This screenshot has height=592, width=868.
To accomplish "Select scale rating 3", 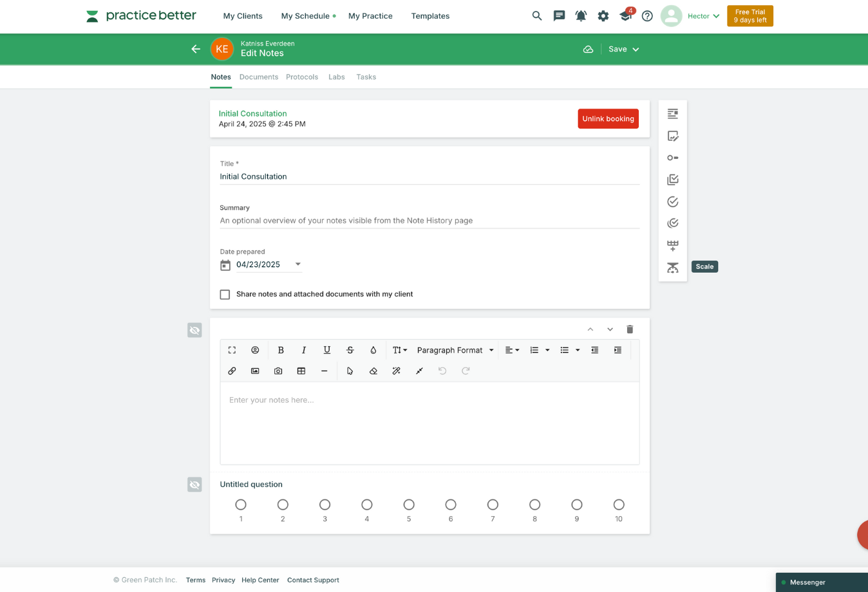I will point(325,504).
